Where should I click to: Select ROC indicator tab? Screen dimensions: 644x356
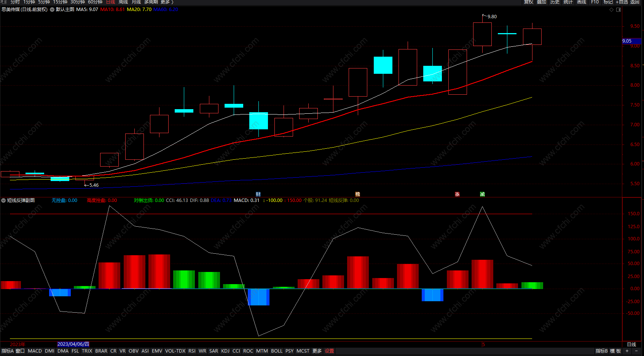coord(248,351)
